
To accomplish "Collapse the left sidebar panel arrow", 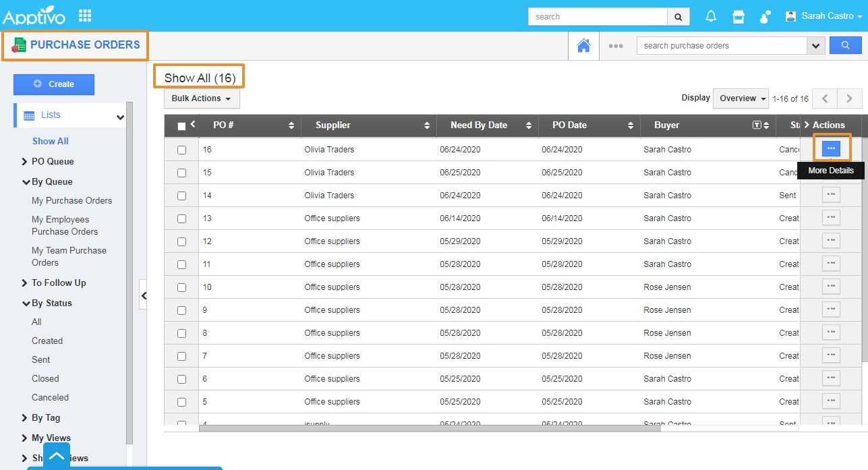I will coord(143,295).
